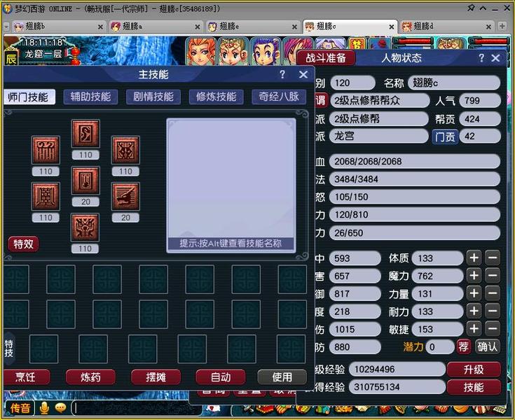Click the 升级 level-up button
Screen dimensions: 515x420
(x=474, y=370)
